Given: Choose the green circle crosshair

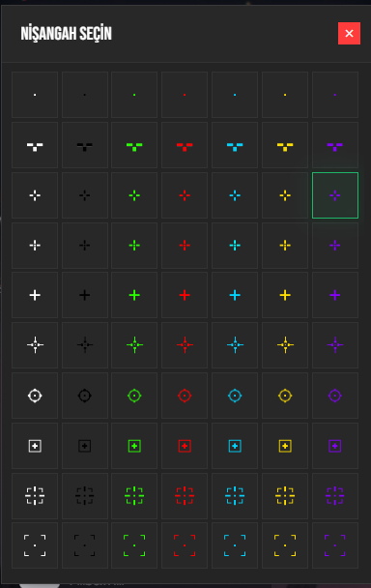Looking at the screenshot, I should pyautogui.click(x=134, y=396).
